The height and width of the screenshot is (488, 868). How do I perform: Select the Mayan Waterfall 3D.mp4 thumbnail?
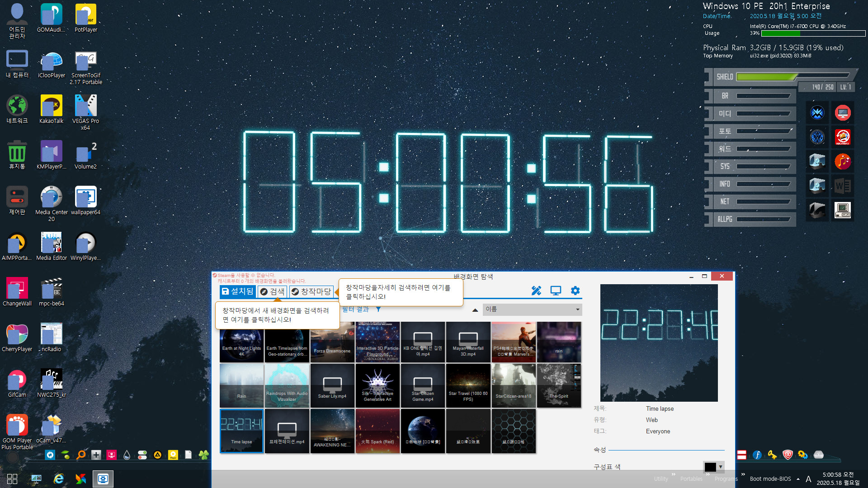tap(468, 342)
